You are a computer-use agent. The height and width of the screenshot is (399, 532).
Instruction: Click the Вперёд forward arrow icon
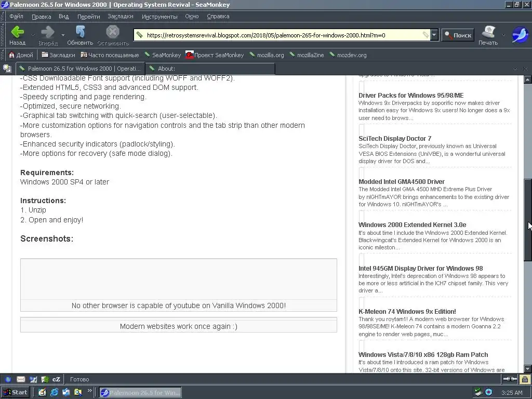pyautogui.click(x=48, y=32)
